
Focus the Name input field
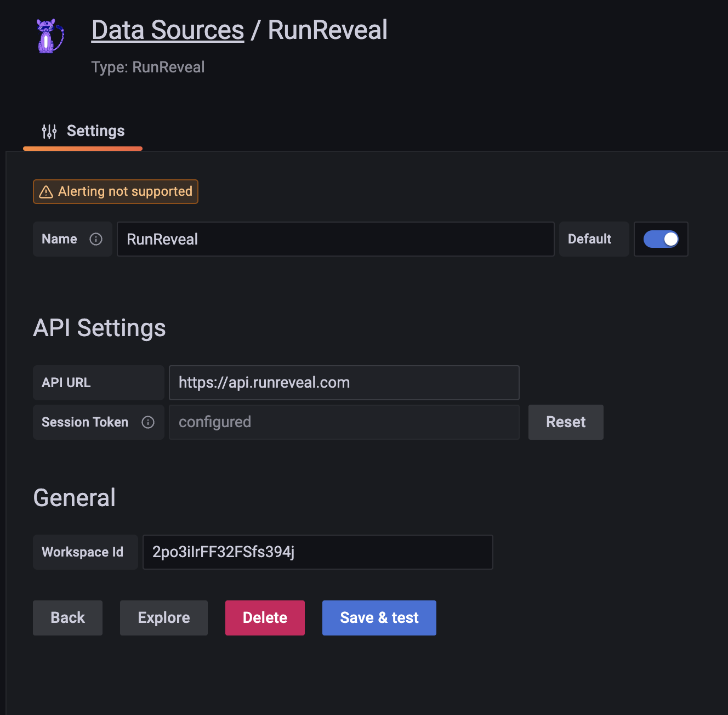[335, 239]
